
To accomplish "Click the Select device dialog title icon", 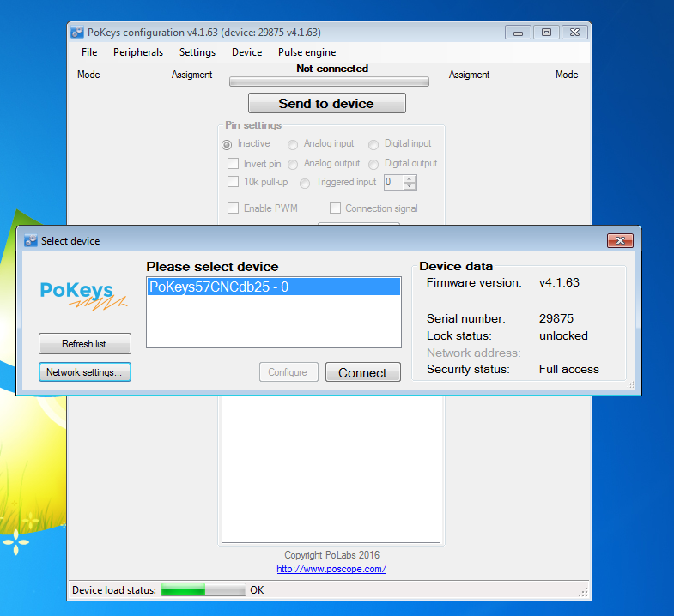I will click(31, 240).
